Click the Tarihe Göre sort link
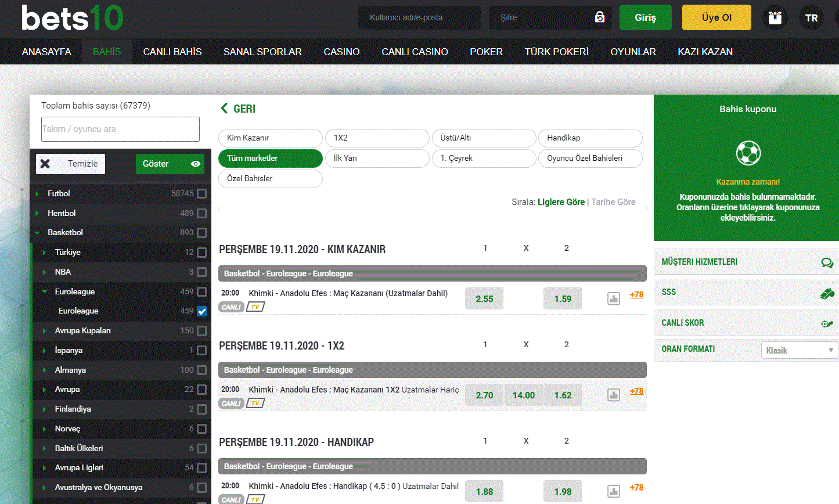 (x=613, y=202)
